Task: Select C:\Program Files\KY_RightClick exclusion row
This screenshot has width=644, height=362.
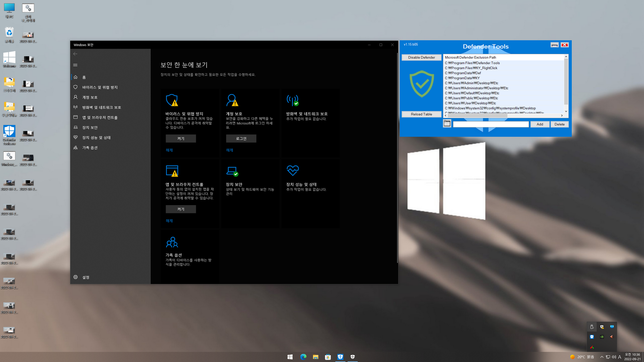Action: pyautogui.click(x=504, y=68)
